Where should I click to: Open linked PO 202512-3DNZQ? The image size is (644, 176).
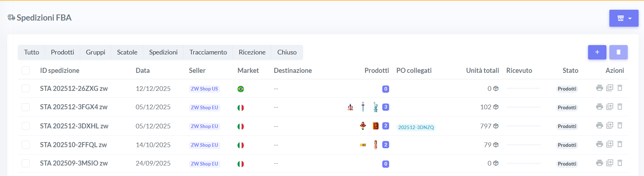(416, 127)
